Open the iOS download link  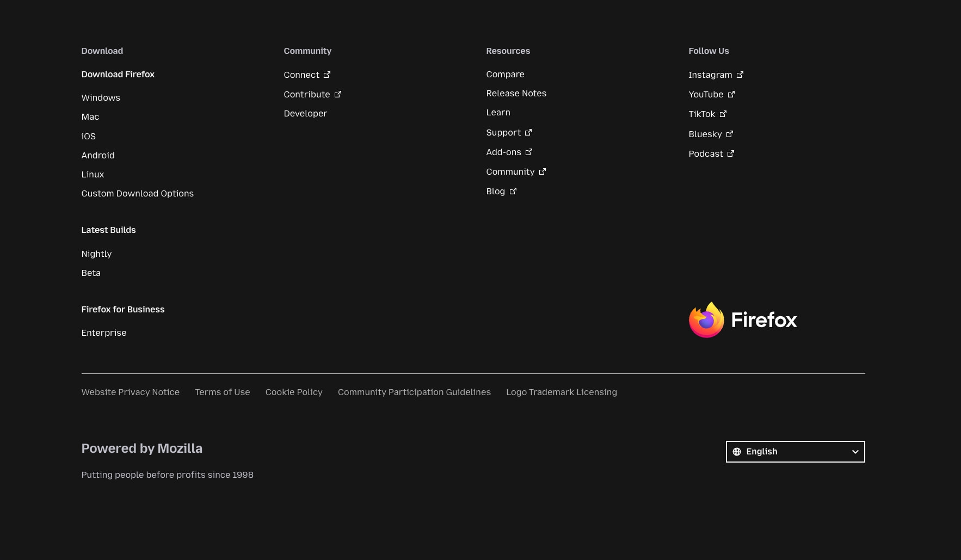click(x=89, y=136)
